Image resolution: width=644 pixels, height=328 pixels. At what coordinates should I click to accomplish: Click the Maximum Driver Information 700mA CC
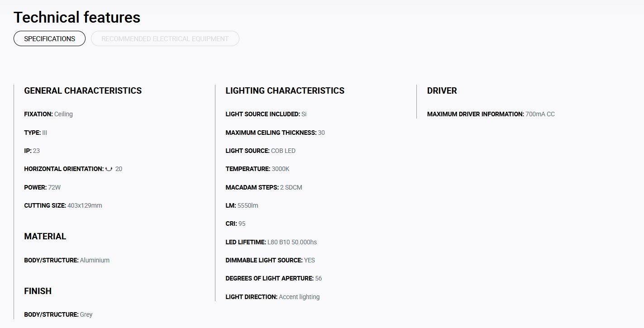click(491, 114)
